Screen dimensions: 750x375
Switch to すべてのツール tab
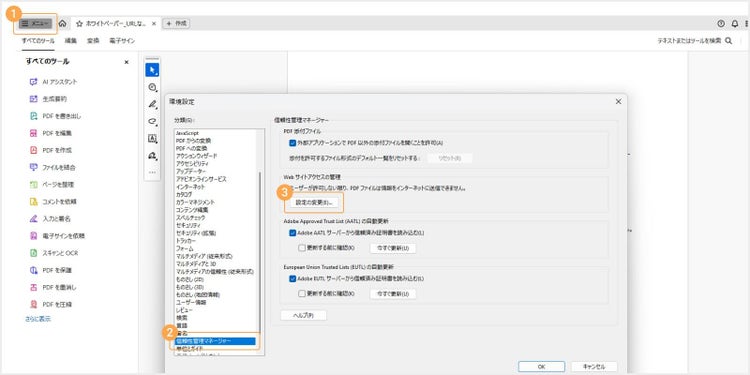pos(38,41)
